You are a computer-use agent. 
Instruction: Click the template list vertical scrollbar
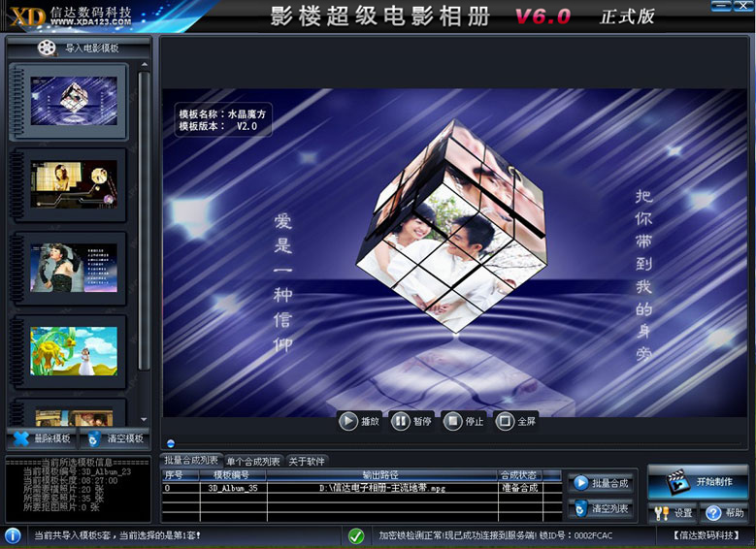pyautogui.click(x=145, y=221)
